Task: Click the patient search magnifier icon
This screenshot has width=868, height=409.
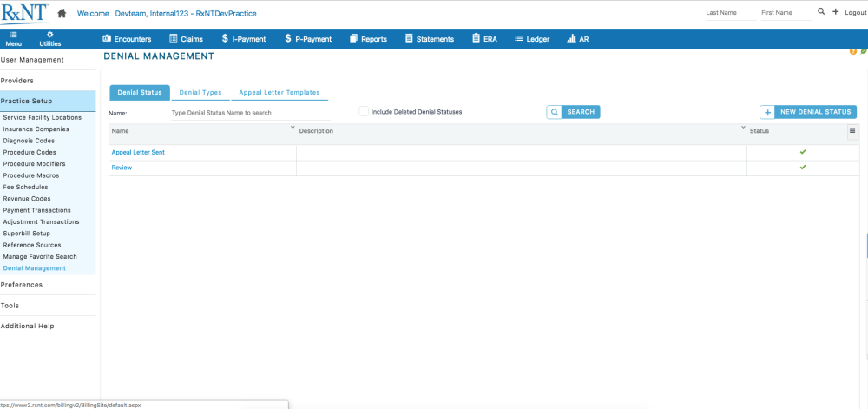Action: click(821, 11)
